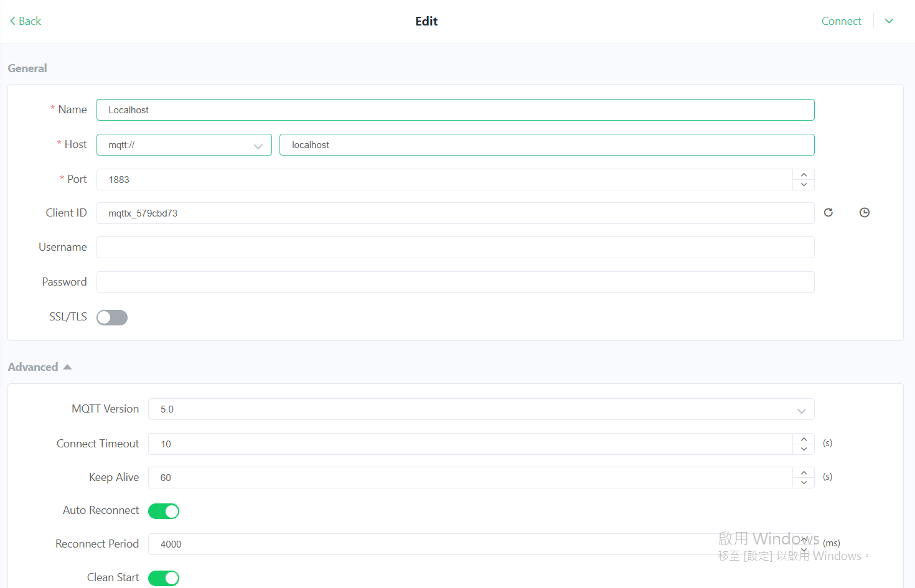Go back using the Back link
915x588 pixels.
26,21
